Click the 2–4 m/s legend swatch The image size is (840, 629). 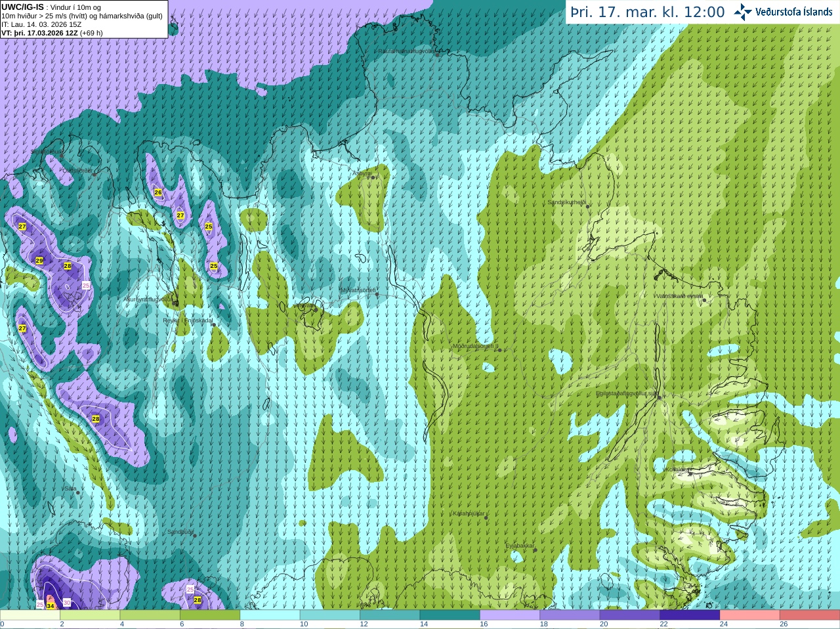pos(91,615)
